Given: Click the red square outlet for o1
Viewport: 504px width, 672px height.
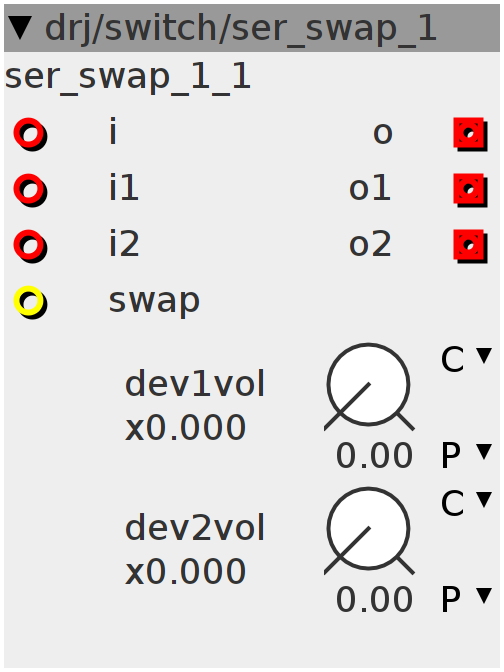Looking at the screenshot, I should point(470,190).
